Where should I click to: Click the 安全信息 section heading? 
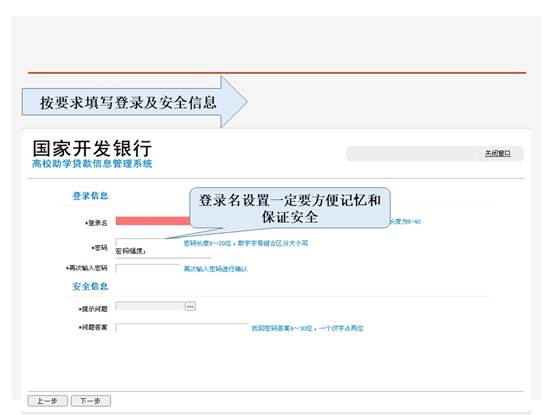pyautogui.click(x=90, y=286)
